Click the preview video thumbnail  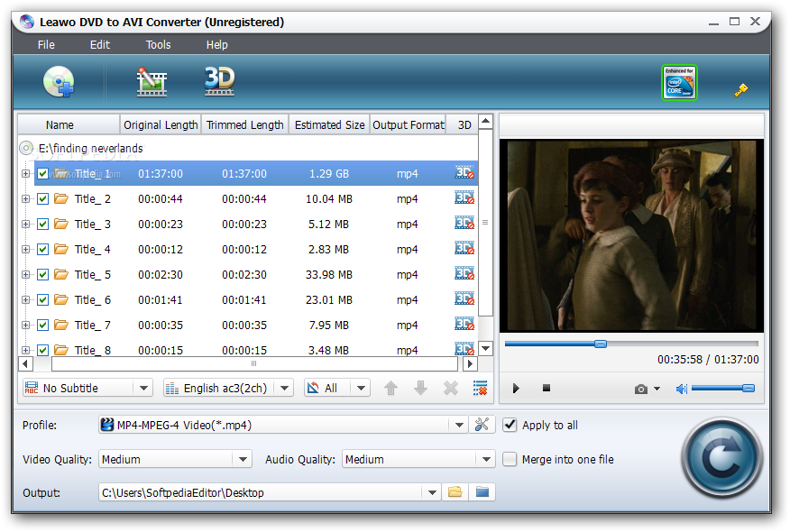point(632,235)
